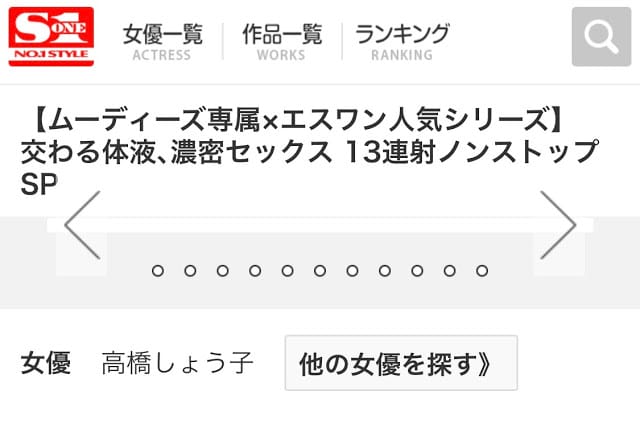Go to previous slide with left arrow
The width and height of the screenshot is (640, 441).
tap(82, 225)
